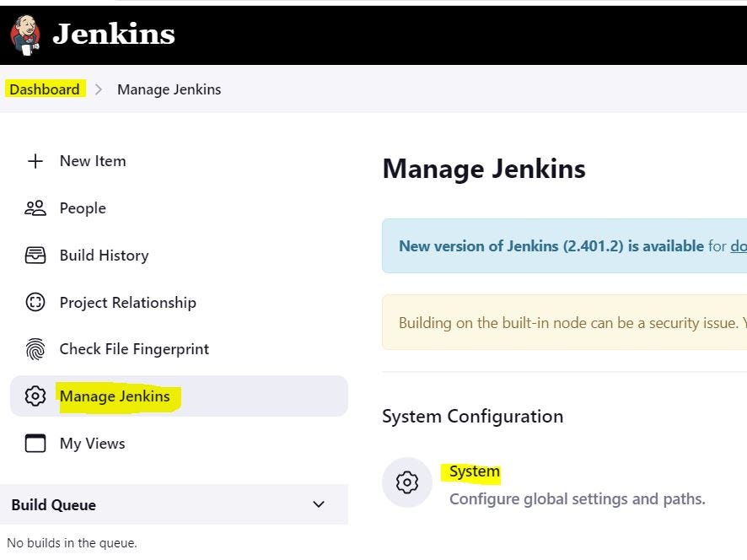Click the gear icon beside Manage Jenkins
Screen dimensions: 747x560
pos(35,396)
